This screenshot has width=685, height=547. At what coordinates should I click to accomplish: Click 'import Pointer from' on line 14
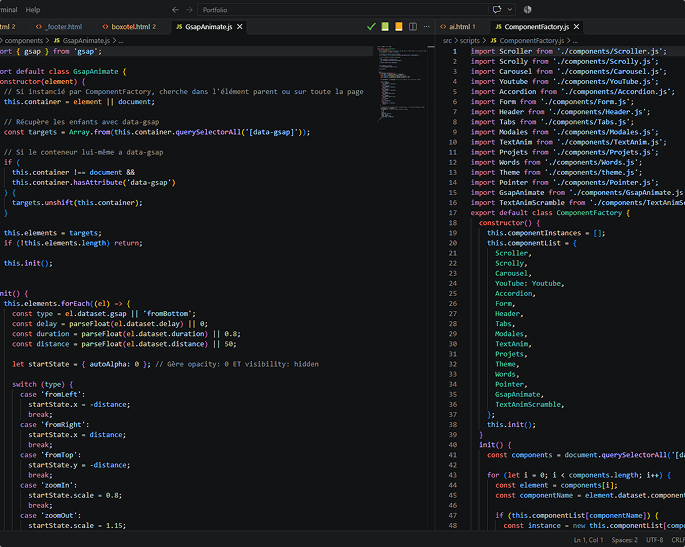(509, 183)
